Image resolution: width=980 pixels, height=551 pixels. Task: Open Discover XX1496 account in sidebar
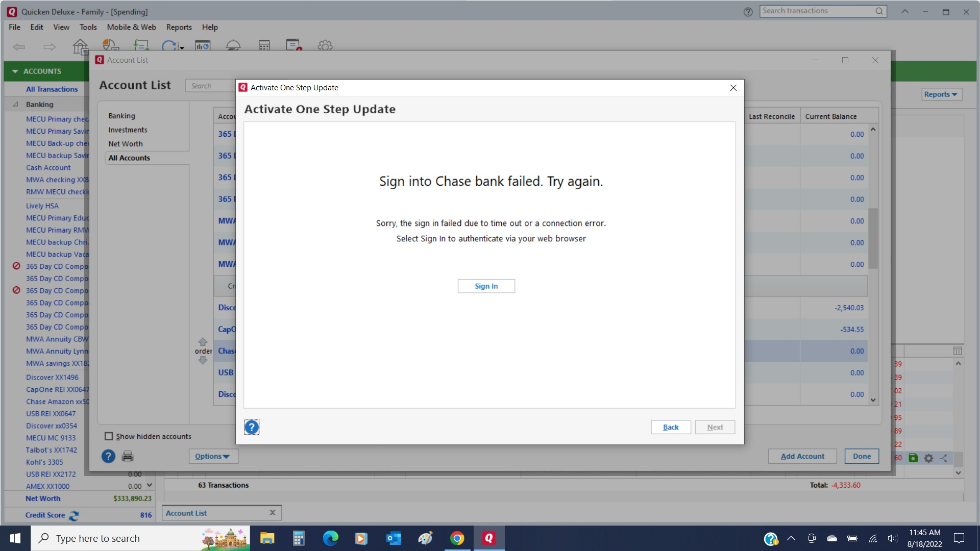click(52, 377)
